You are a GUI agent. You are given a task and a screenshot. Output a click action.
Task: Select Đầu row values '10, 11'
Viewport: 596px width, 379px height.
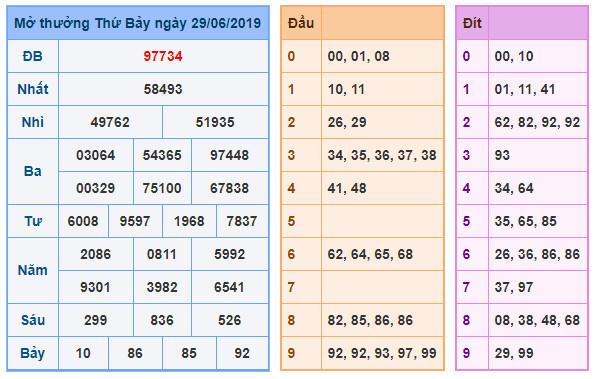[x=346, y=89]
